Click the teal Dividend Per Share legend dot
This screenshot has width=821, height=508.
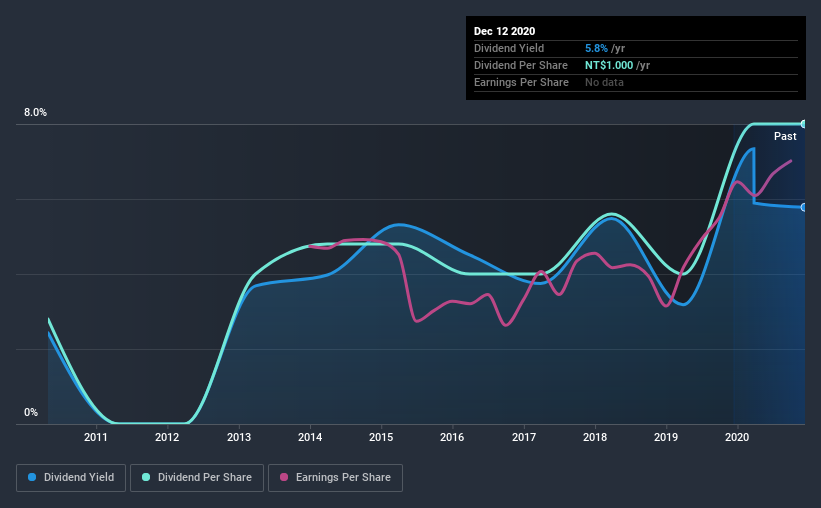(x=146, y=477)
